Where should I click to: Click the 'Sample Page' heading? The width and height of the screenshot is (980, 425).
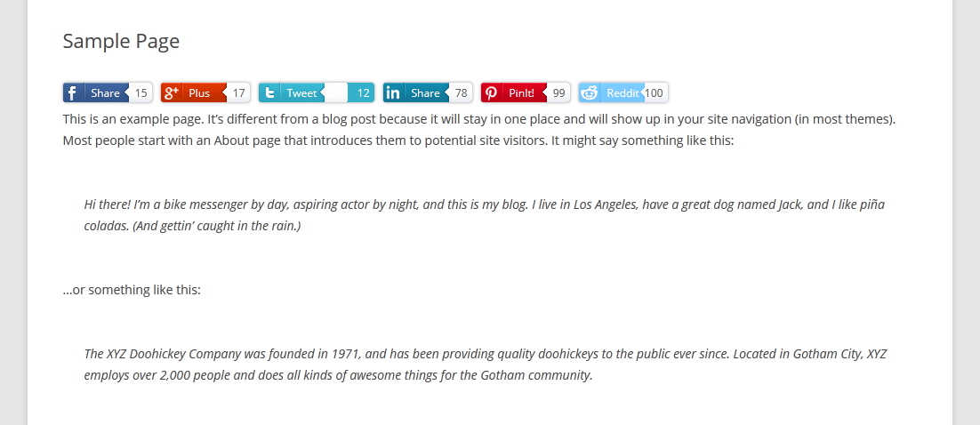pyautogui.click(x=121, y=41)
